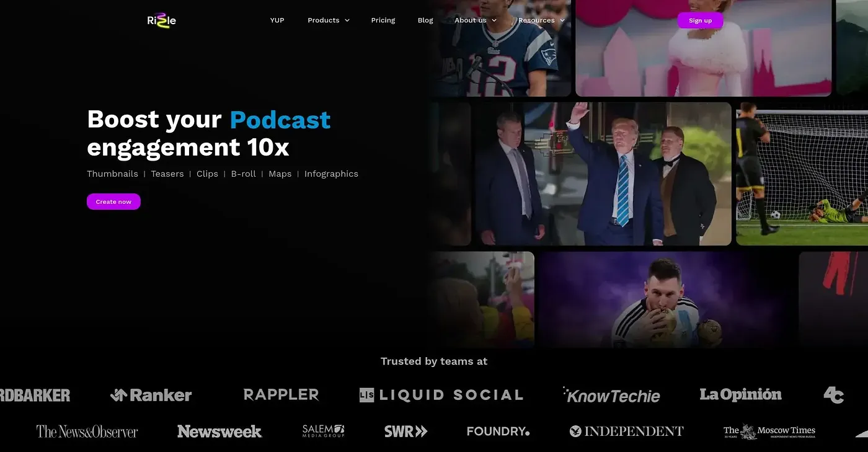Select YUP in the navigation

point(277,20)
